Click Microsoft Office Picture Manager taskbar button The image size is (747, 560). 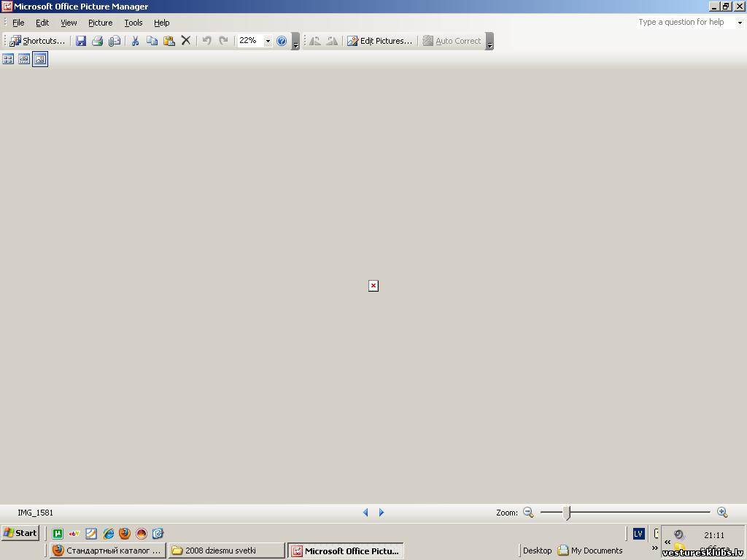tap(345, 551)
